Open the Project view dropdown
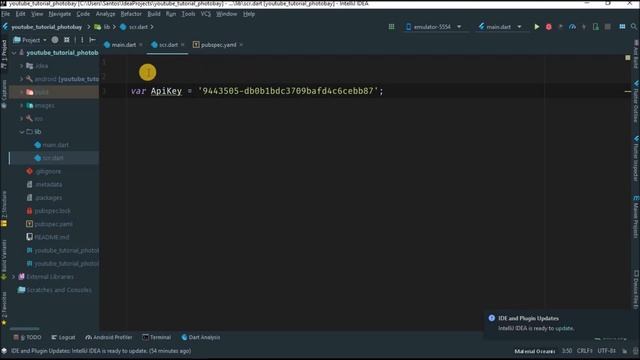Viewport: 640px width, 360px height. [x=30, y=40]
